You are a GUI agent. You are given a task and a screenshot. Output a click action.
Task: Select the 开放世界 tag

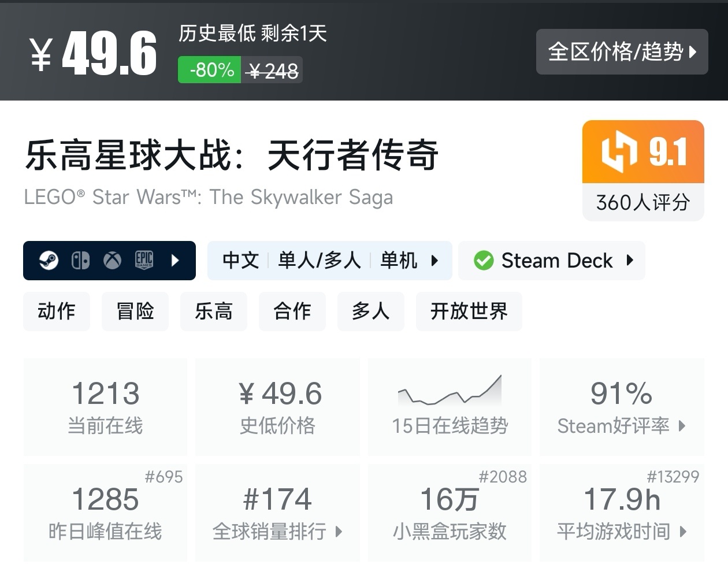click(x=469, y=311)
